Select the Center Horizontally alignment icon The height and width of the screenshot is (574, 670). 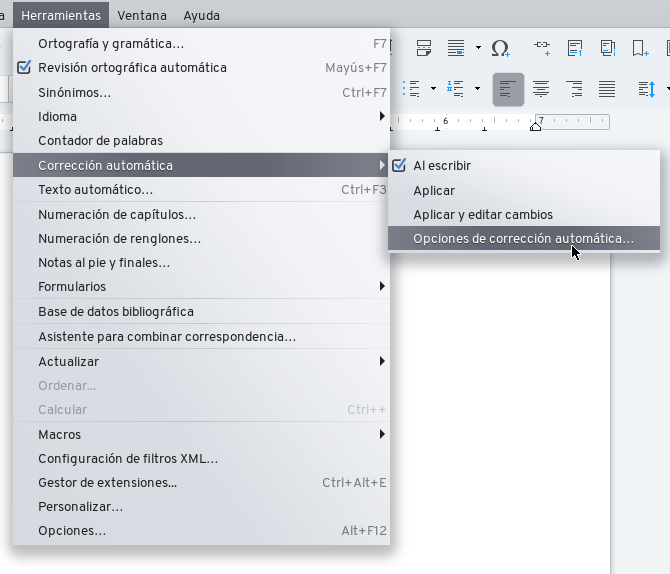tap(541, 89)
